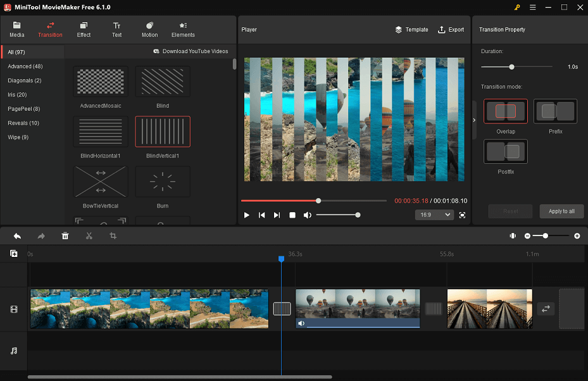Select Prefix transition mode

pyautogui.click(x=555, y=111)
